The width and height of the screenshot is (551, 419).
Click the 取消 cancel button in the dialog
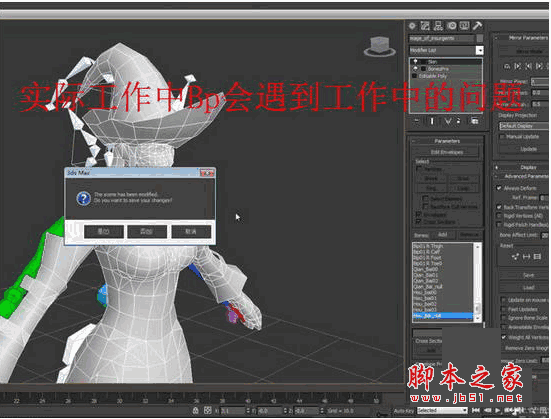[x=191, y=232]
